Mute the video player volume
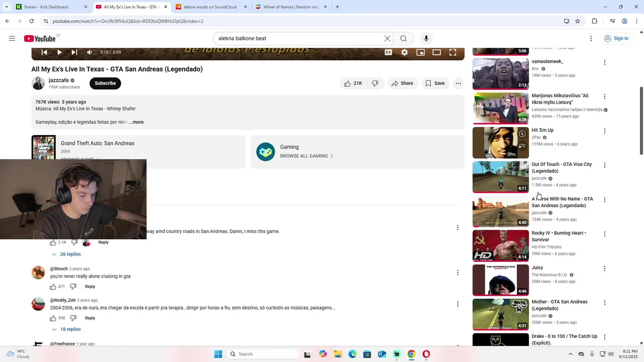The image size is (644, 362). click(x=90, y=52)
